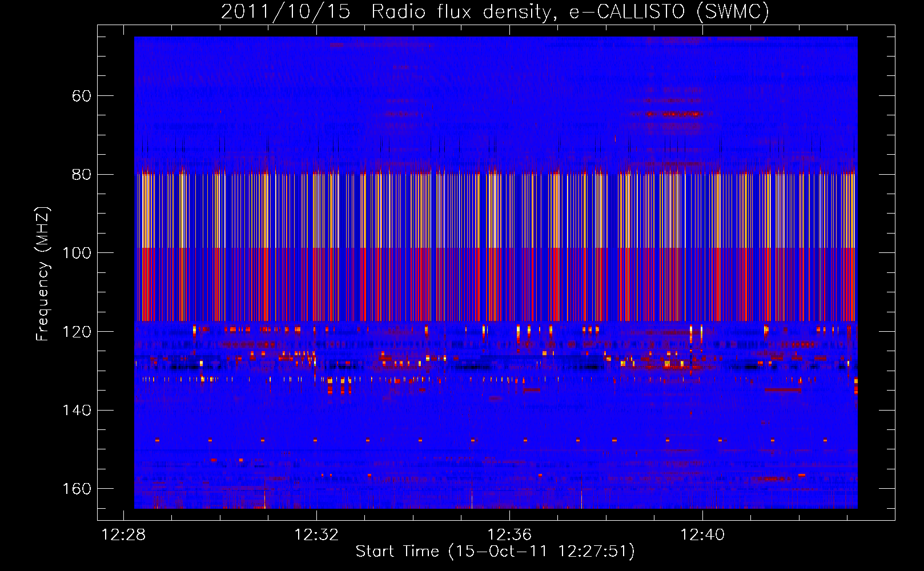Click the plot title "Radio flux density, e-CALLISTO (SWMC)"

pyautogui.click(x=570, y=11)
